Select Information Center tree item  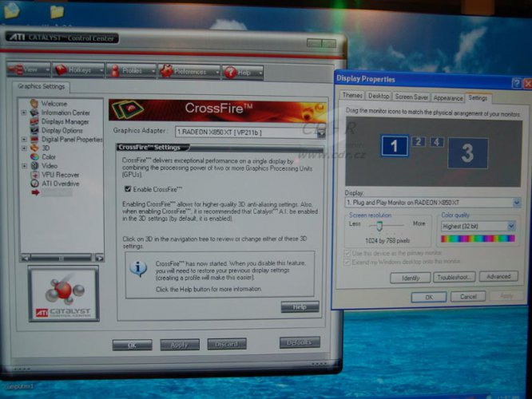click(66, 113)
